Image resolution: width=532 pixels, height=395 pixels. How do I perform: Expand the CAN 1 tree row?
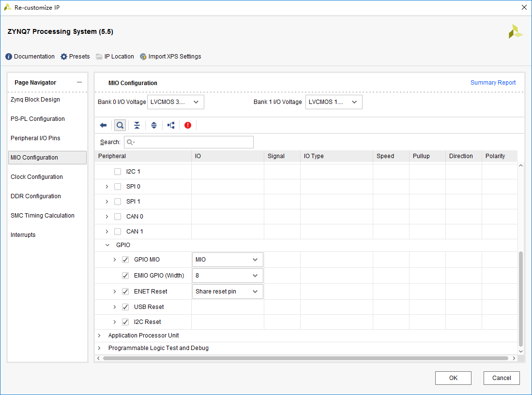tap(107, 232)
